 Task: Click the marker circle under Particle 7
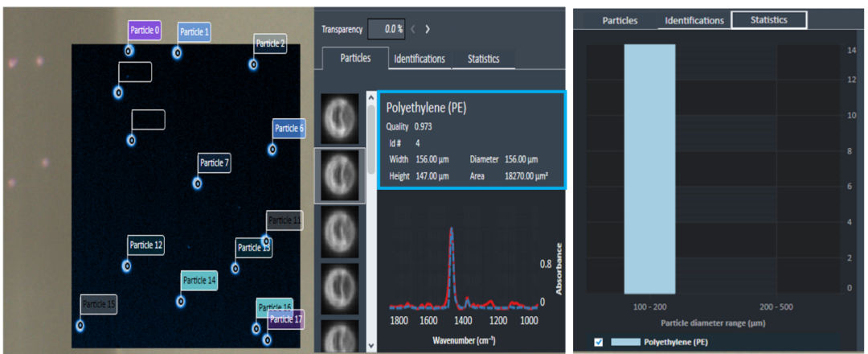[x=198, y=183]
